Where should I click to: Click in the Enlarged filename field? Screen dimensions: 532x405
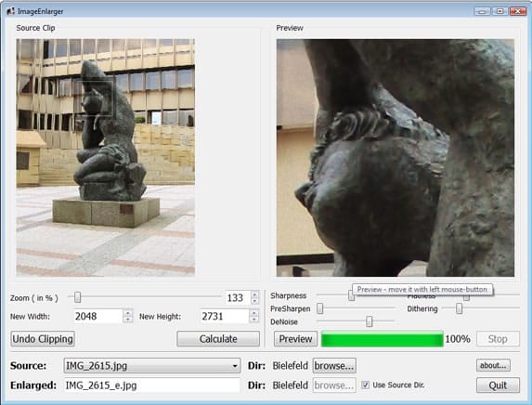tap(152, 385)
